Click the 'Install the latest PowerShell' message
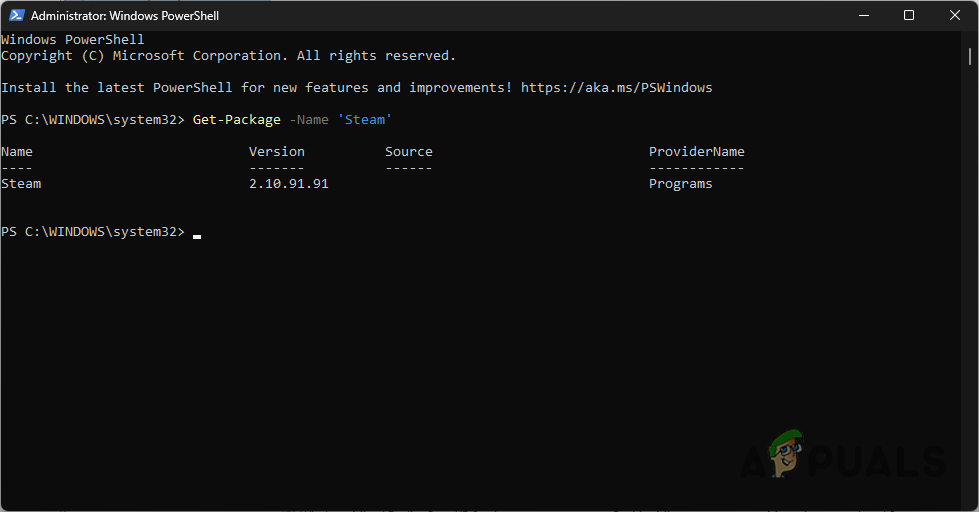Screen dimensions: 979x512 pyautogui.click(x=357, y=87)
